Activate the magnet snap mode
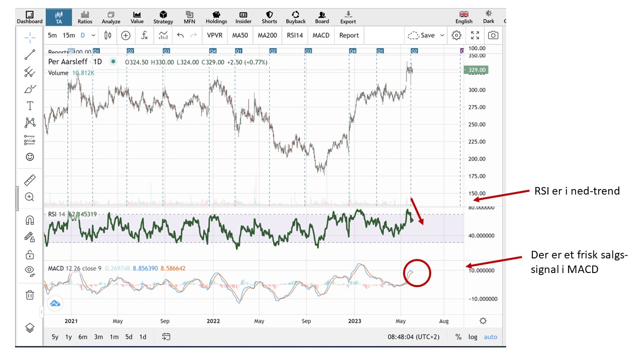644x362 pixels. (30, 220)
